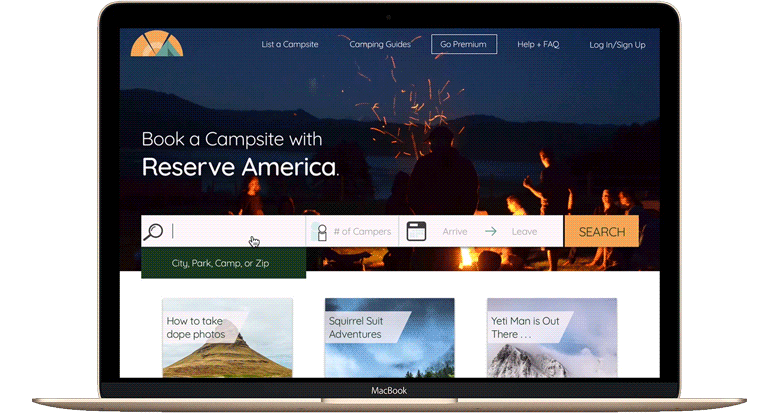Click the magnifying glass search icon
The image size is (780, 415).
click(153, 232)
